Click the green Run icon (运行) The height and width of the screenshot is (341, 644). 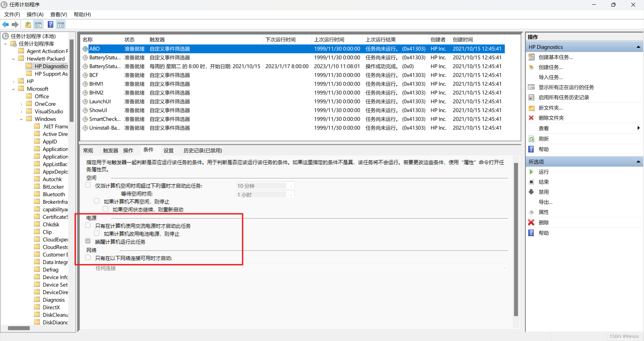(531, 172)
